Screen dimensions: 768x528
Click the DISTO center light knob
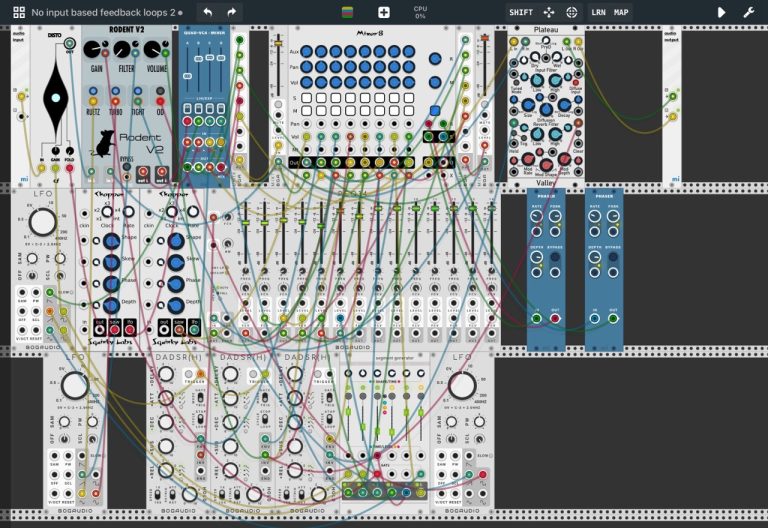click(56, 98)
